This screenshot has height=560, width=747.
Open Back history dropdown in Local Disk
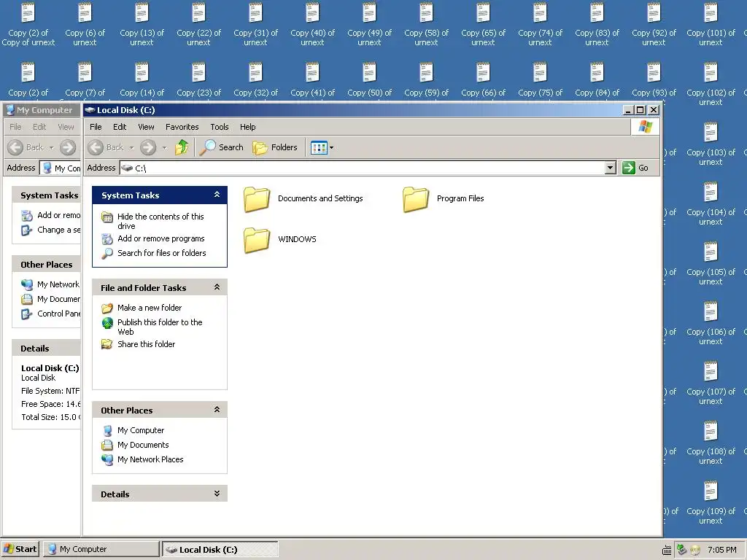click(x=131, y=147)
